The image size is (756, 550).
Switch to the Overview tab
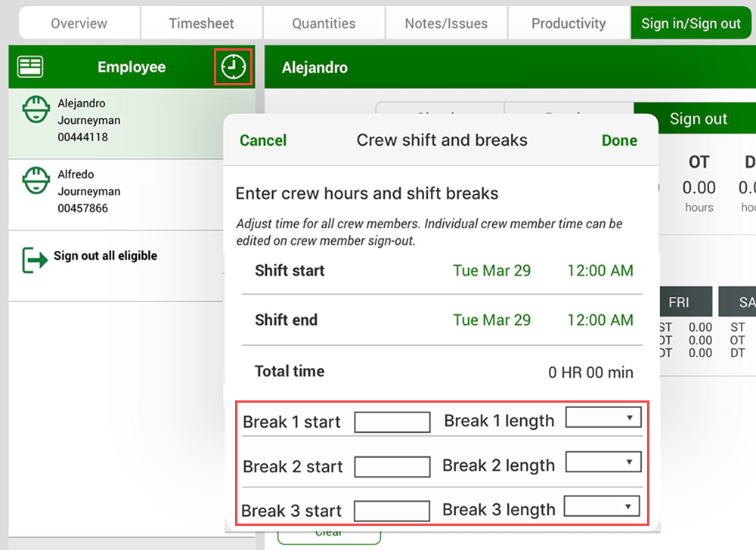pos(79,23)
